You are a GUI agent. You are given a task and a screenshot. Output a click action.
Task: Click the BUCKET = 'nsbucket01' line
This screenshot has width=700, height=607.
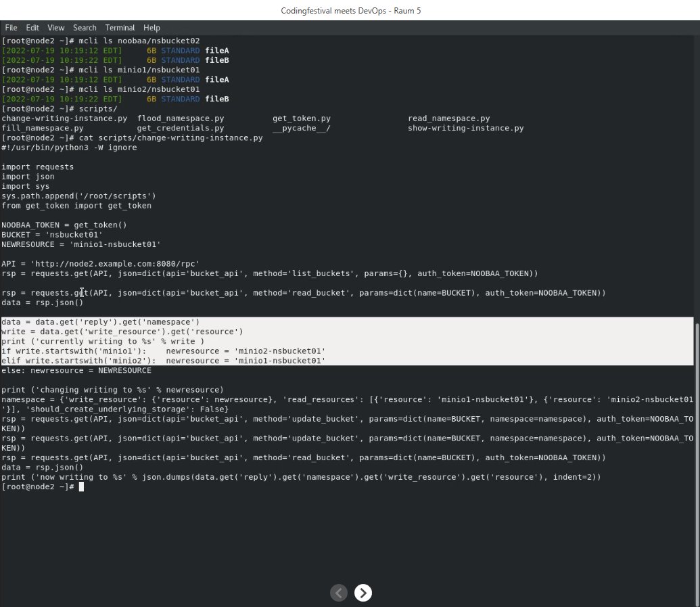click(52, 235)
